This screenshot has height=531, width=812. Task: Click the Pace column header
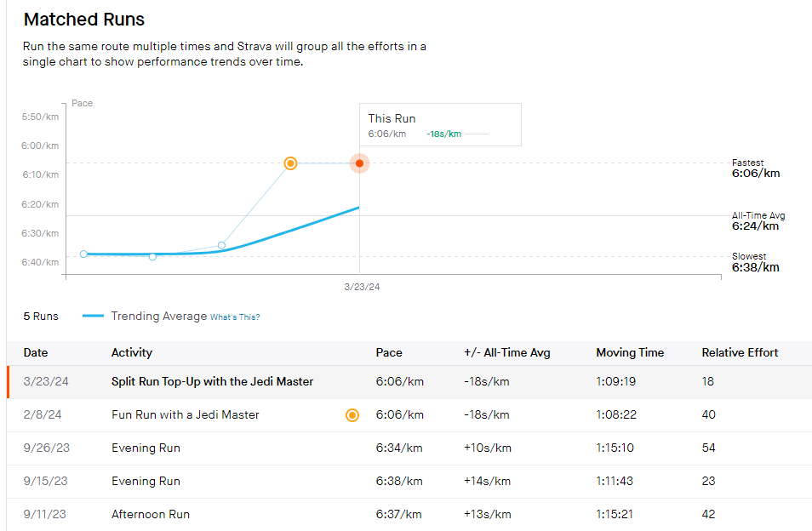click(x=389, y=352)
